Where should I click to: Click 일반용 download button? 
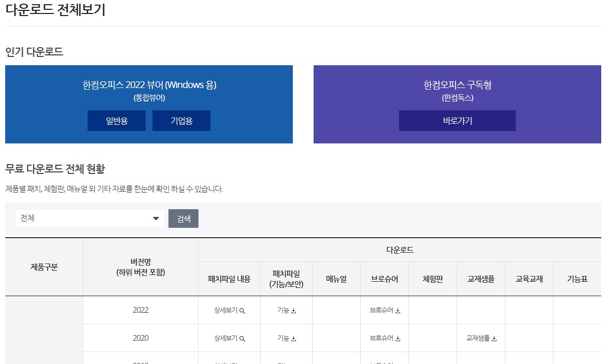pyautogui.click(x=116, y=121)
